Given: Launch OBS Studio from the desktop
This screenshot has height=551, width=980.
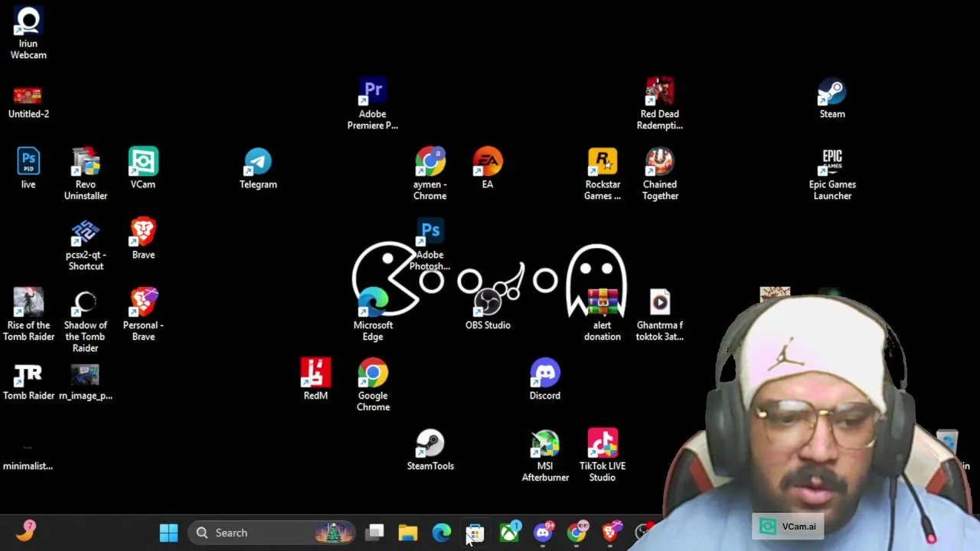Looking at the screenshot, I should [488, 309].
